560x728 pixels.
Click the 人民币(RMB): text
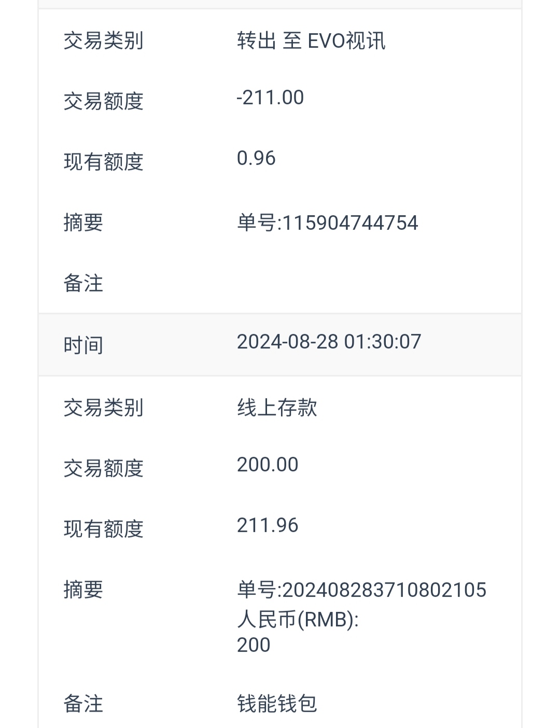point(298,619)
